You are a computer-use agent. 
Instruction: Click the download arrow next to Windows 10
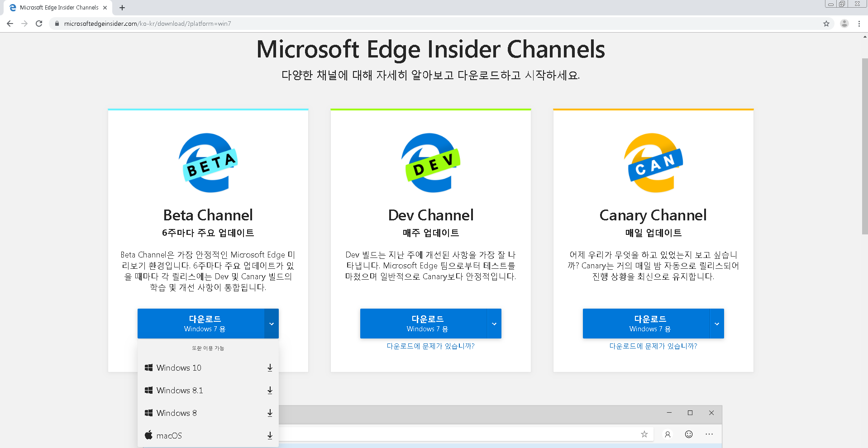click(270, 368)
